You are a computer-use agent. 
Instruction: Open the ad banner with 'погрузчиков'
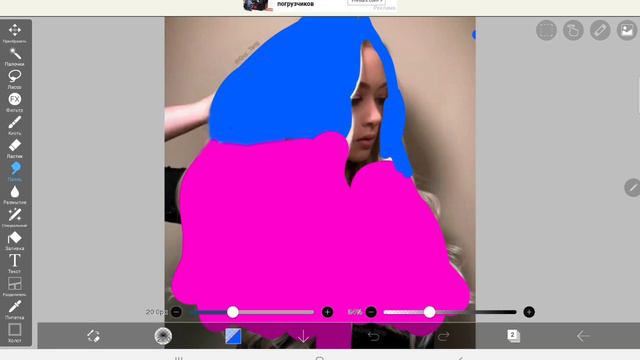[x=320, y=5]
